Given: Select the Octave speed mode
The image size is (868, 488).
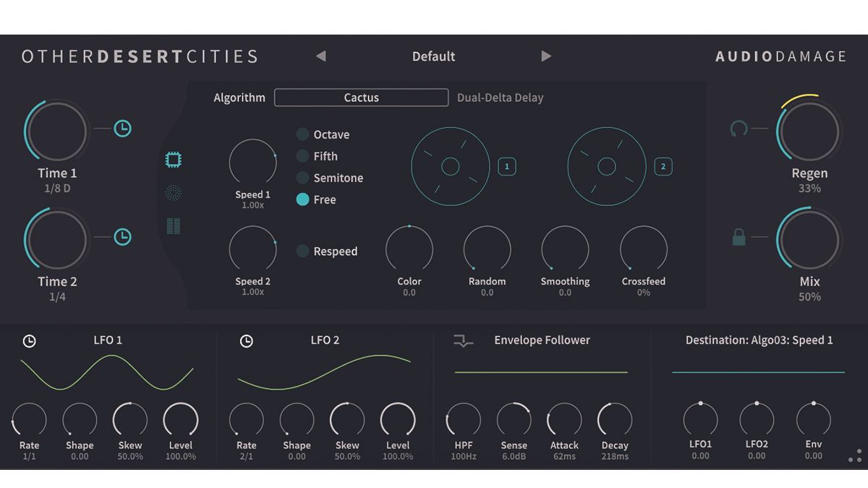Looking at the screenshot, I should tap(323, 134).
